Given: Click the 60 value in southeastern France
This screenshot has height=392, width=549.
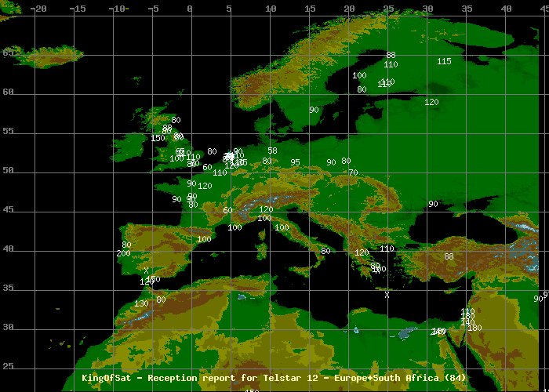Looking at the screenshot, I should pos(227,211).
